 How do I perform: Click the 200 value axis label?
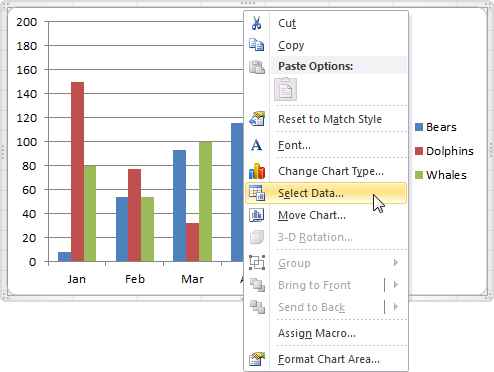[x=27, y=22]
